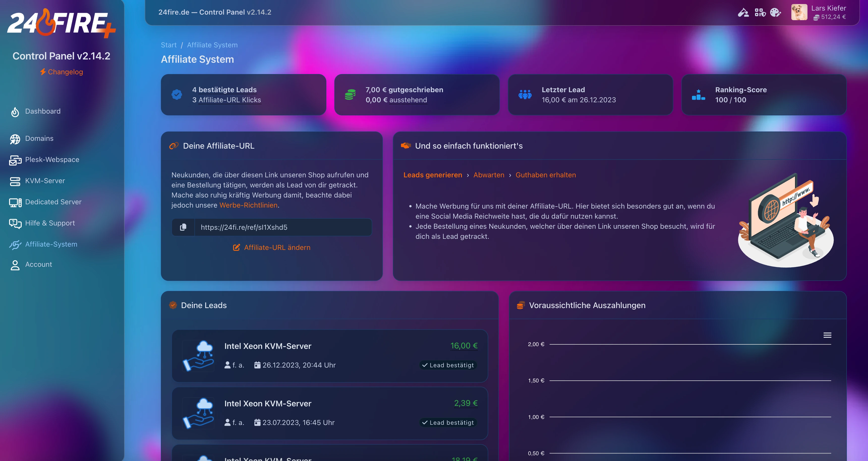Click Lead bestätigt badge for 23.07.2023 lead
868x461 pixels.
[448, 423]
